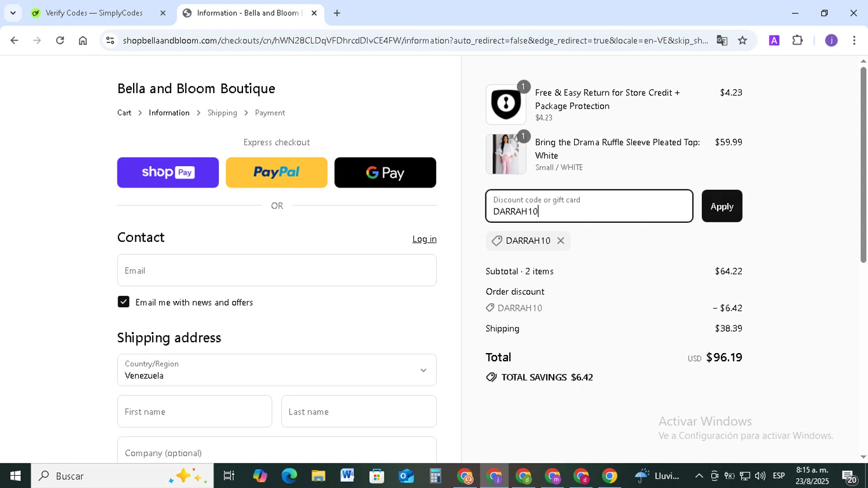The image size is (868, 488).
Task: Open the Windows Start menu
Action: pyautogui.click(x=15, y=476)
